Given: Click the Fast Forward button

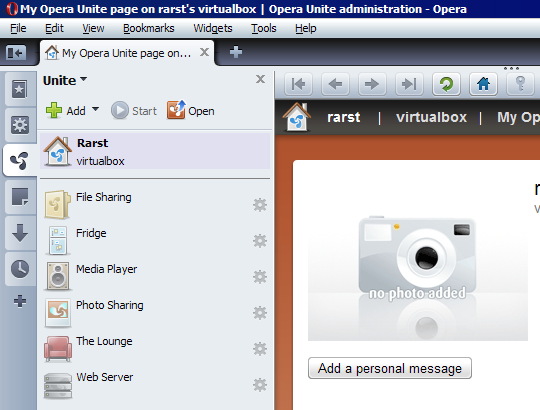Looking at the screenshot, I should click(409, 84).
